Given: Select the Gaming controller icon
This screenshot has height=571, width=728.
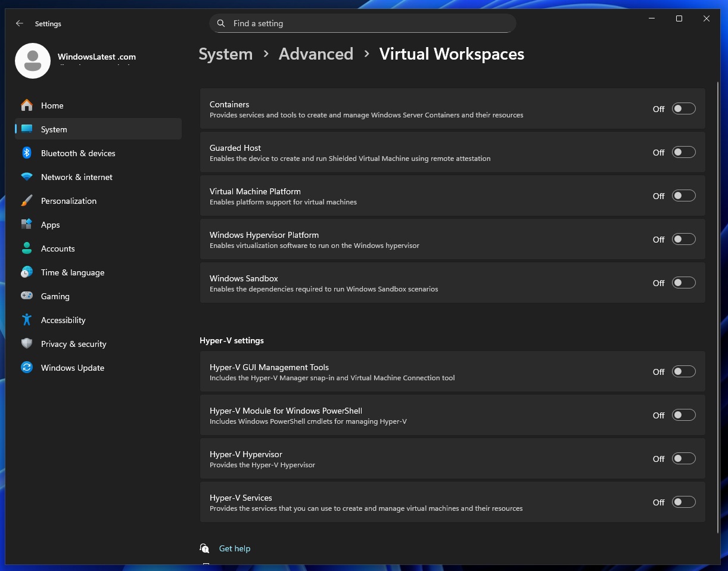Looking at the screenshot, I should (x=26, y=296).
